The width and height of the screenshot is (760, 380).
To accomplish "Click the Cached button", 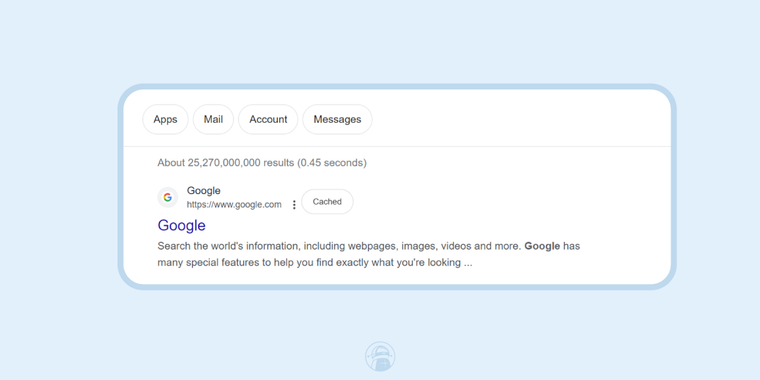I will pos(327,202).
